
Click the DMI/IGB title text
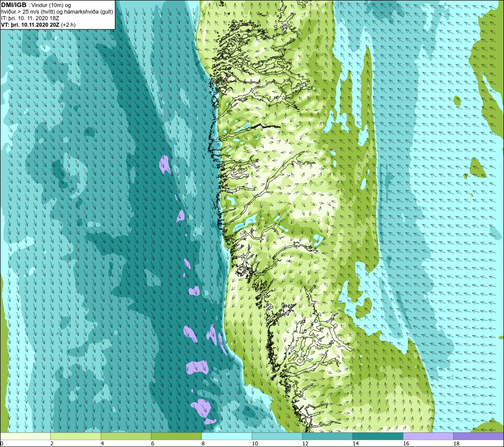coord(14,5)
